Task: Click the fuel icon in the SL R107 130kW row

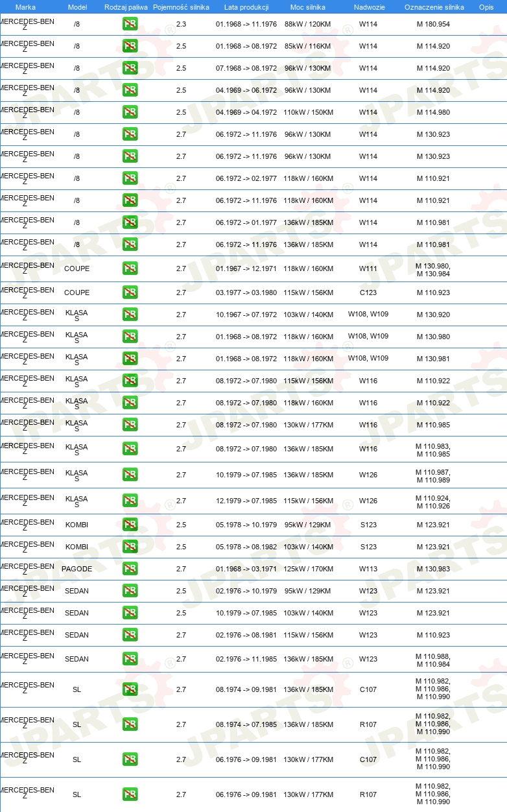Action: [130, 795]
